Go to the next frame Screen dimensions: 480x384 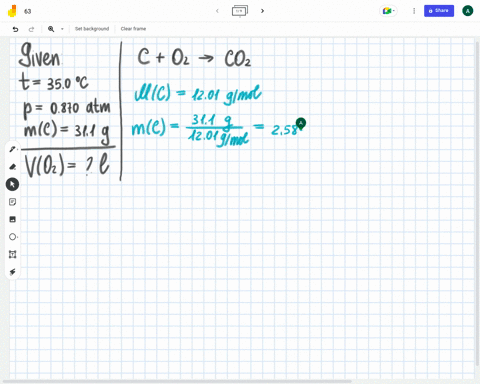pos(262,11)
